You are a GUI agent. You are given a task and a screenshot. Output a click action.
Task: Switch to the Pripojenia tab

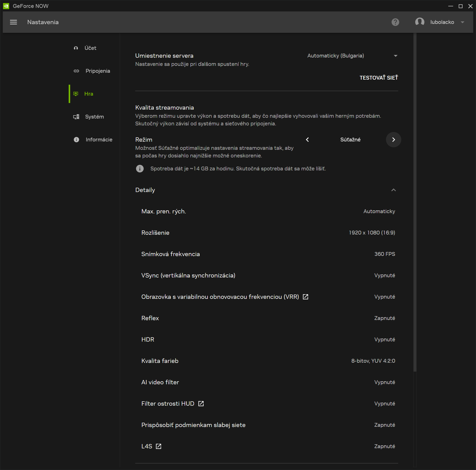click(x=98, y=71)
